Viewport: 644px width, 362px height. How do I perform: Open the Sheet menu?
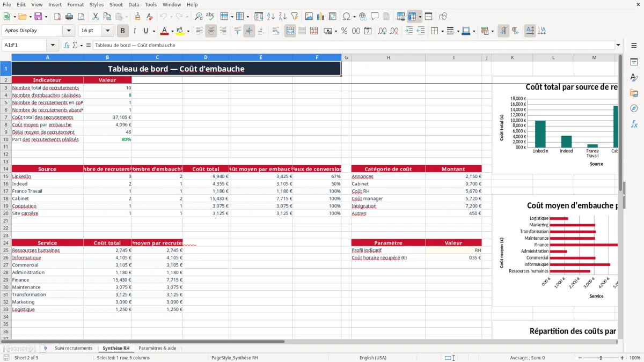click(x=116, y=4)
